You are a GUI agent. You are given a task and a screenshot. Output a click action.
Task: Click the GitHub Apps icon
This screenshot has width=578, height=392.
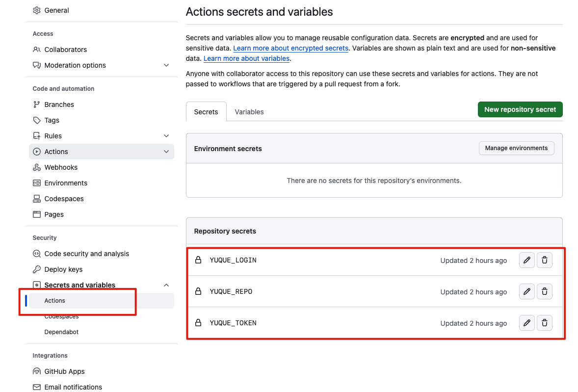[37, 371]
